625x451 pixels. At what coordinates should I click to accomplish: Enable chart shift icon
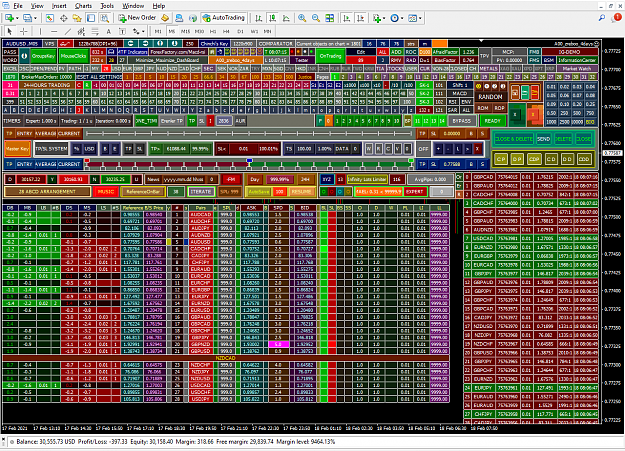pyautogui.click(x=360, y=18)
